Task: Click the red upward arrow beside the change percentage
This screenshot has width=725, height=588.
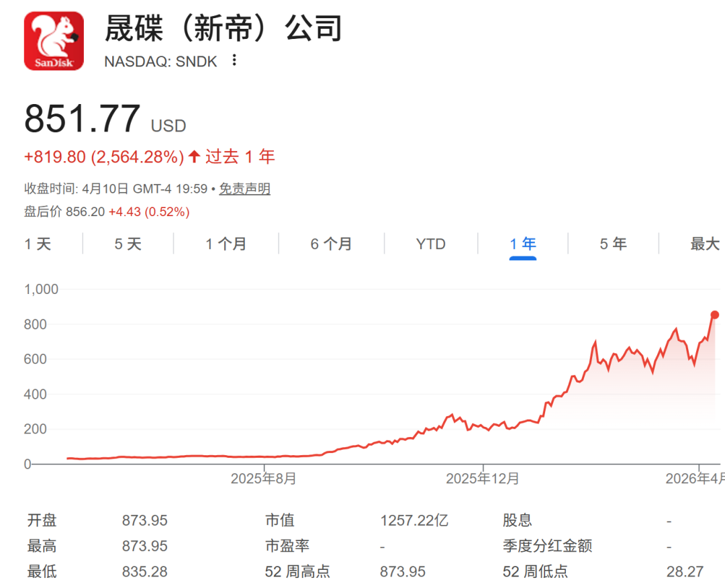Action: point(193,156)
